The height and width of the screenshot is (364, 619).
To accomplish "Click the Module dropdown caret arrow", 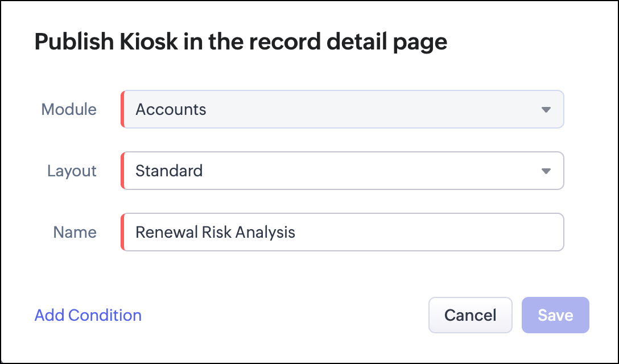I will click(546, 110).
